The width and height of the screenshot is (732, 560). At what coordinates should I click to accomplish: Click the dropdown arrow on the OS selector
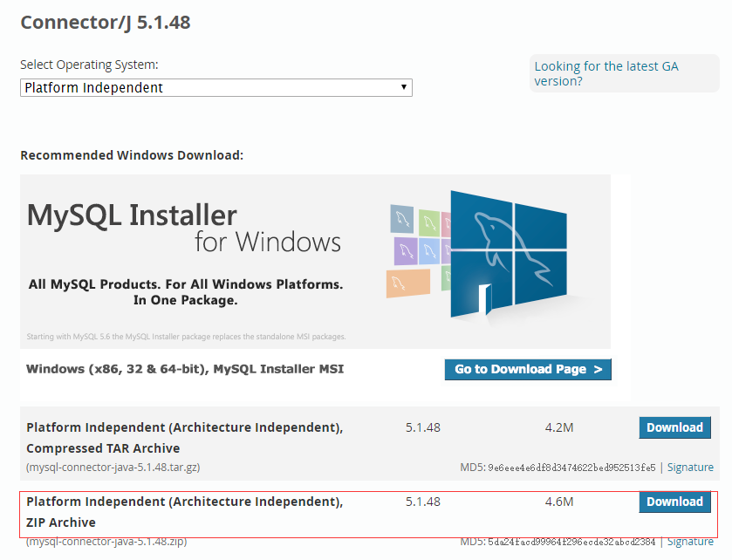403,87
